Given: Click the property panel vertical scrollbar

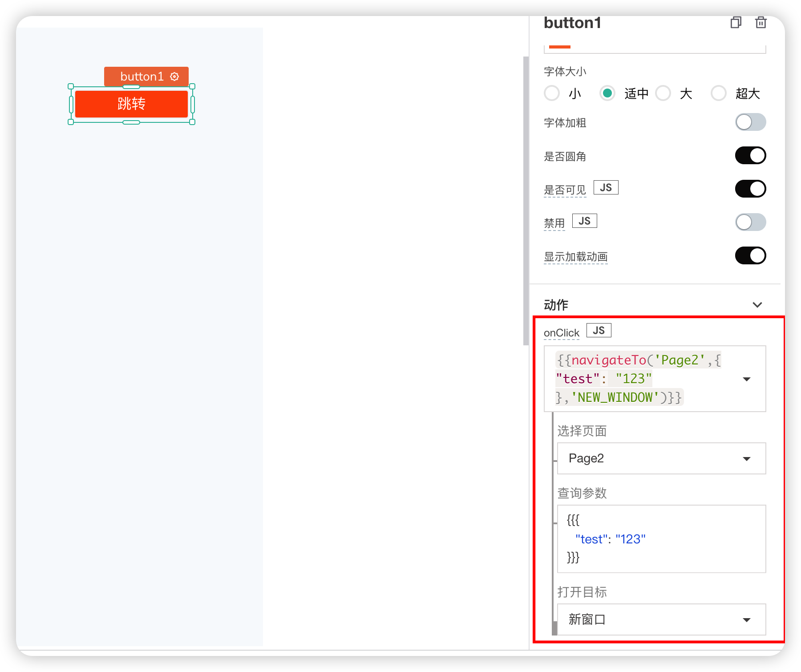Looking at the screenshot, I should [x=526, y=200].
